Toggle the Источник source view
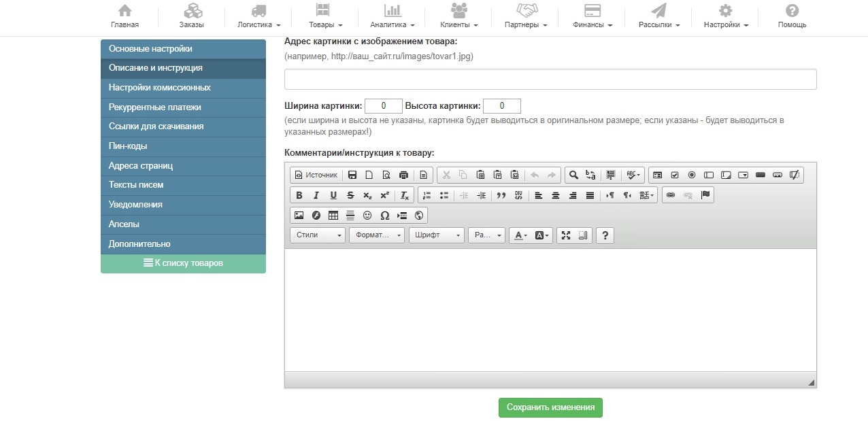 pos(316,175)
